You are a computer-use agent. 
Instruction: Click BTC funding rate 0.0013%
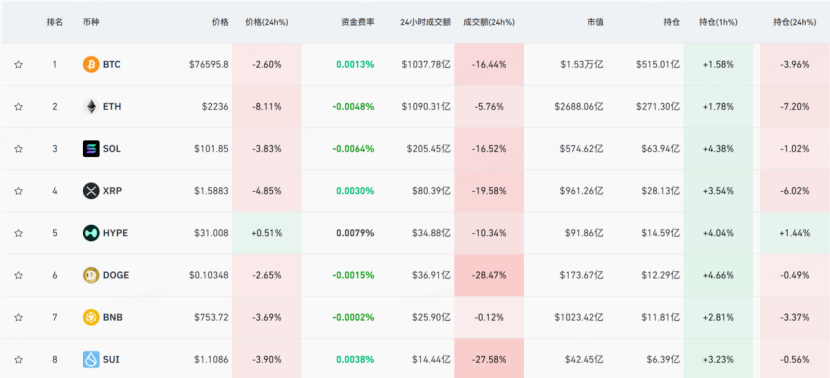click(355, 65)
